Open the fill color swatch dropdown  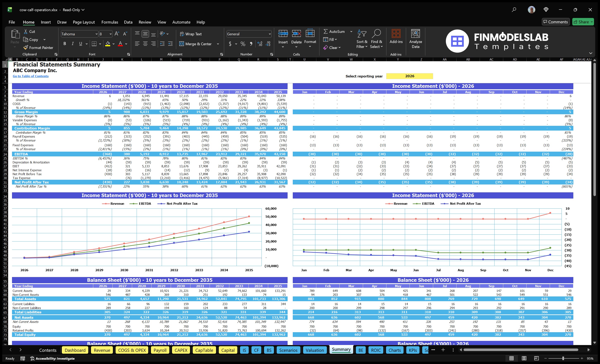[x=113, y=44]
